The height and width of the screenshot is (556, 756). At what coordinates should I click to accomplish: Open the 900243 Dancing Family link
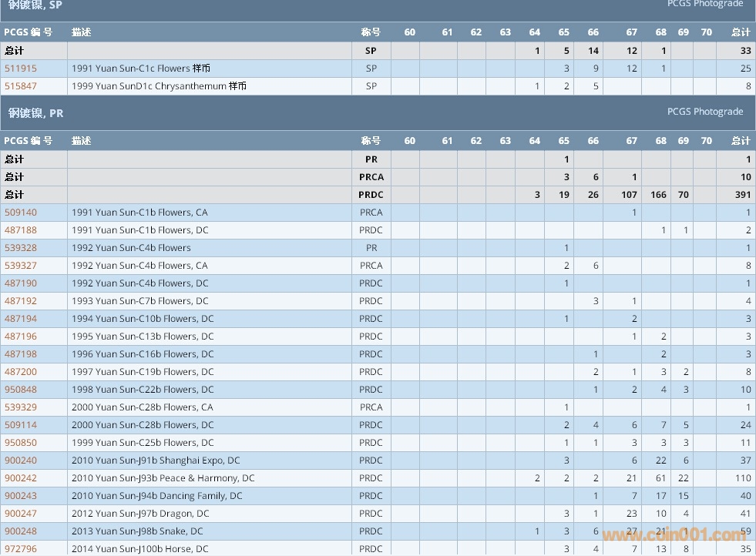click(21, 496)
